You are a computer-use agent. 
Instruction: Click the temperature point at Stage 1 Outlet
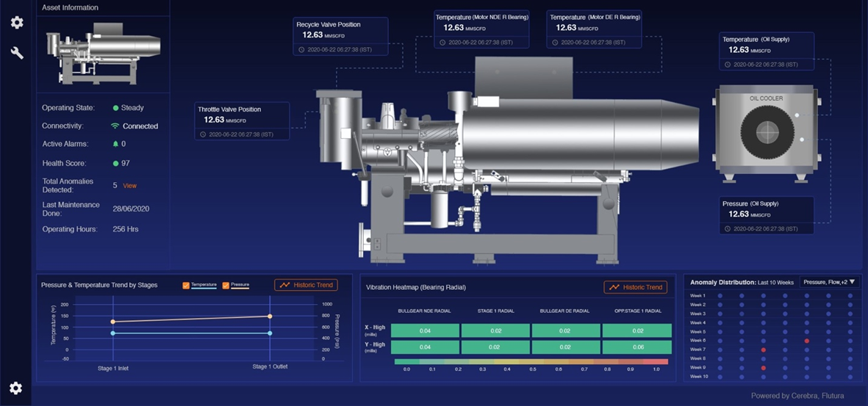(x=270, y=333)
